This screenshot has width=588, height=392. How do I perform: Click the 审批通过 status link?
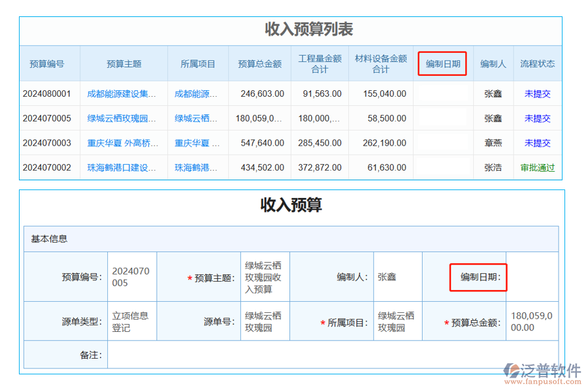(537, 167)
